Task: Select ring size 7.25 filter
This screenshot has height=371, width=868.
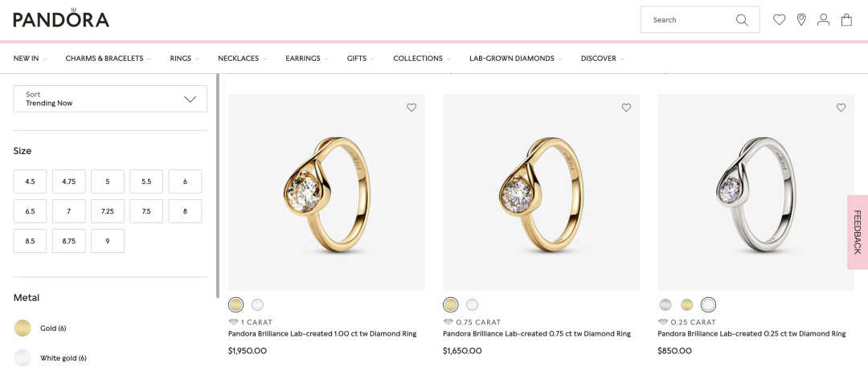Action: 108,211
